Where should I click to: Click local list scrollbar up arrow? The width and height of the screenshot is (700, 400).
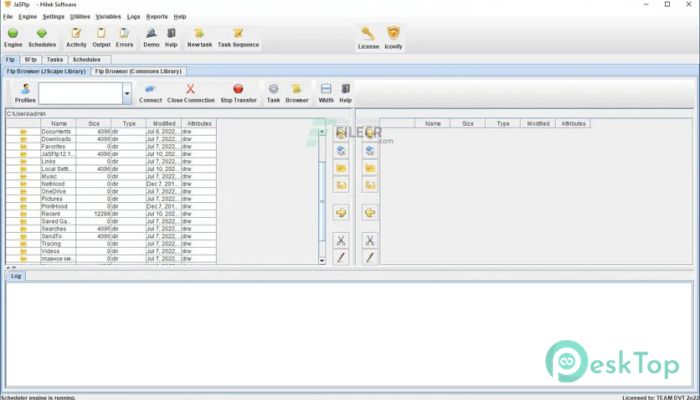coord(322,132)
